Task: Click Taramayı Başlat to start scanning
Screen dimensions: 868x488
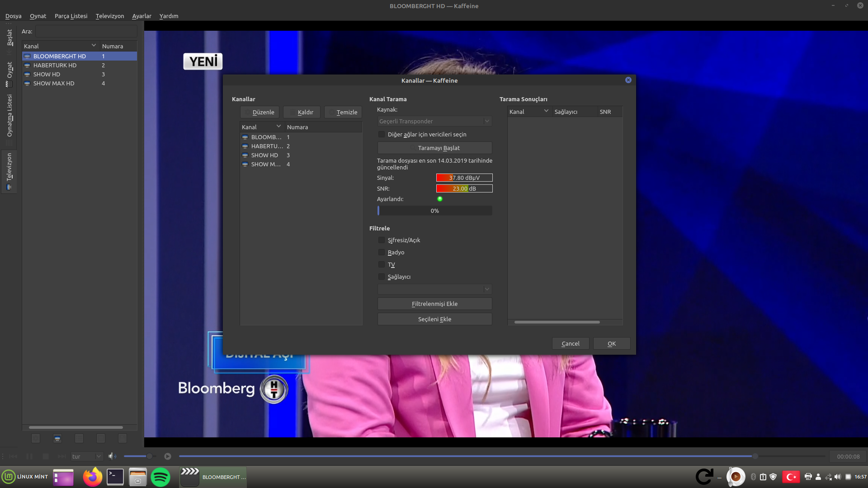Action: coord(434,148)
